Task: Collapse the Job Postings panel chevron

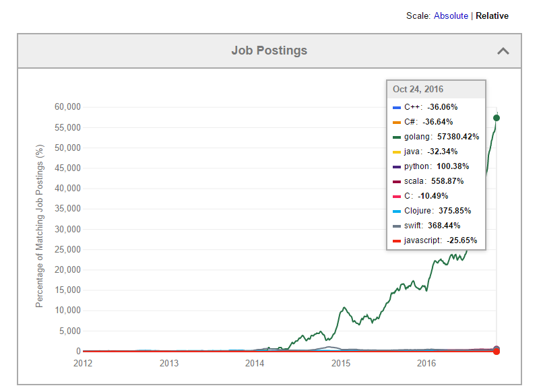Action: click(503, 51)
